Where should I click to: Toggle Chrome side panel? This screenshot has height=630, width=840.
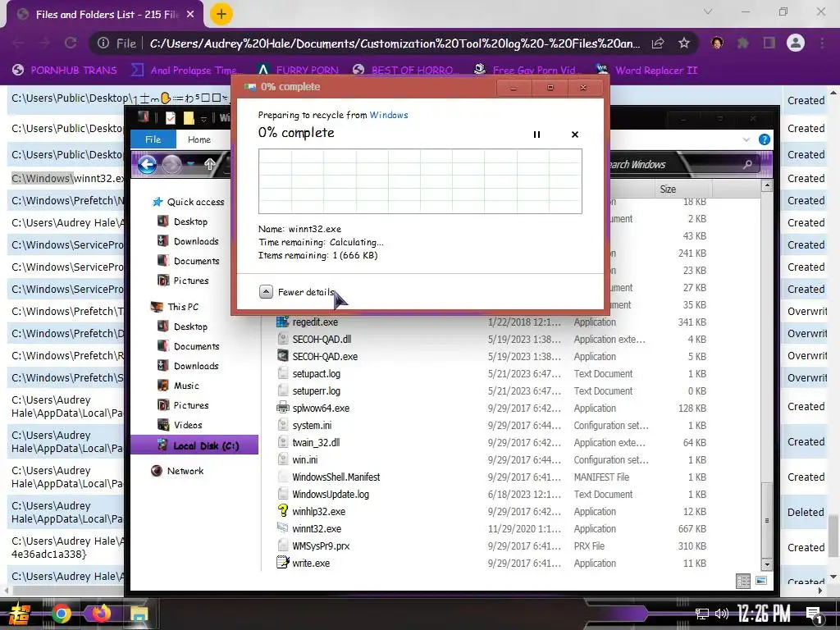point(769,43)
